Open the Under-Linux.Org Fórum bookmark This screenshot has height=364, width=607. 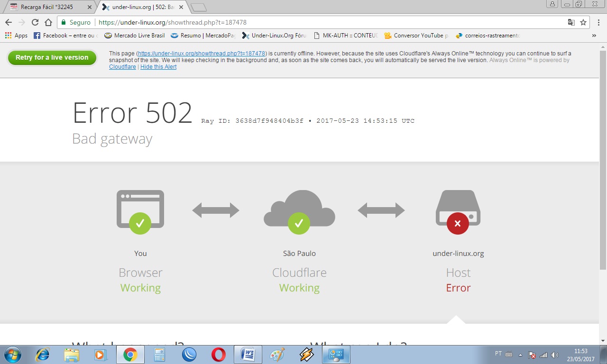274,36
